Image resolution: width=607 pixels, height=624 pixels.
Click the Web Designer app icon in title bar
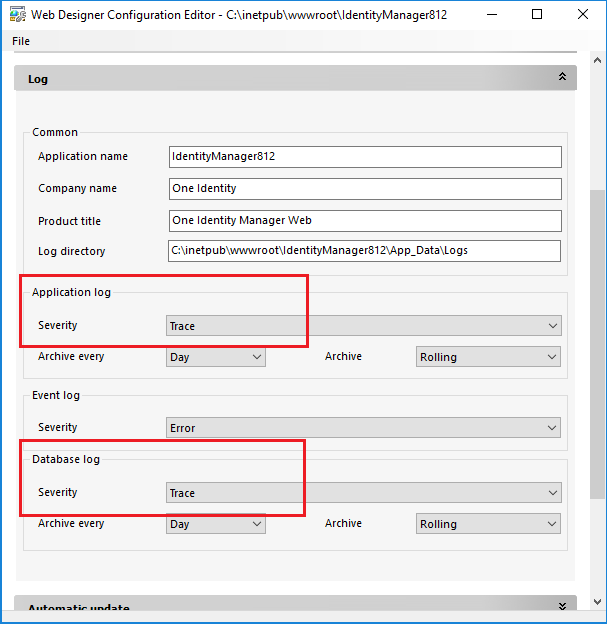[17, 15]
